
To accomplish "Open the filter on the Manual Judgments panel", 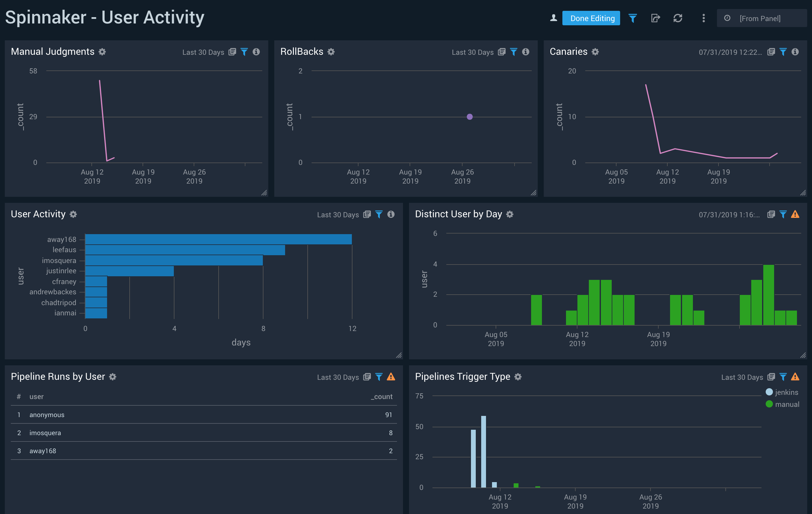I will (x=245, y=52).
